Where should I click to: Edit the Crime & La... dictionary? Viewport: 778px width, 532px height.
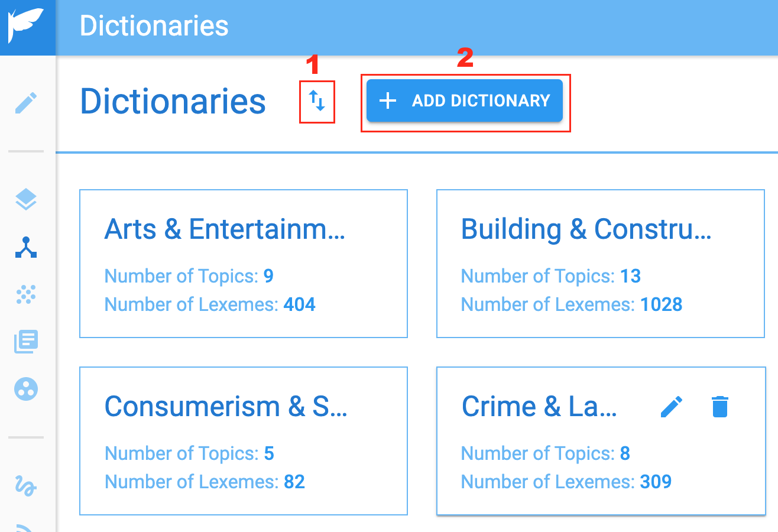tap(672, 407)
